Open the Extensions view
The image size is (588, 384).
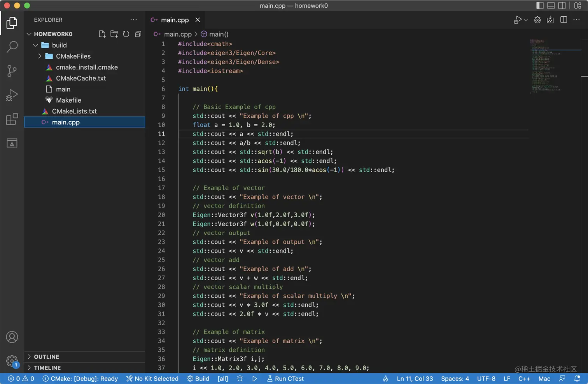tap(12, 119)
